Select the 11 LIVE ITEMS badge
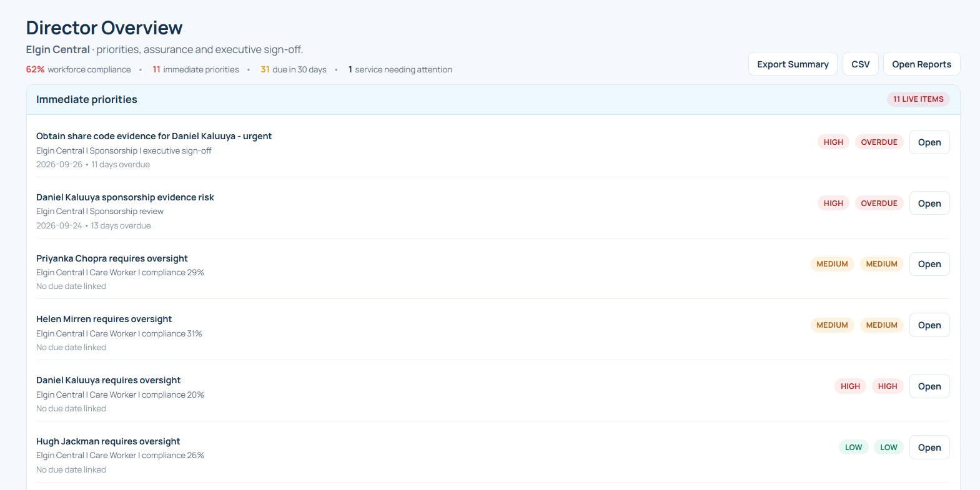 (918, 99)
